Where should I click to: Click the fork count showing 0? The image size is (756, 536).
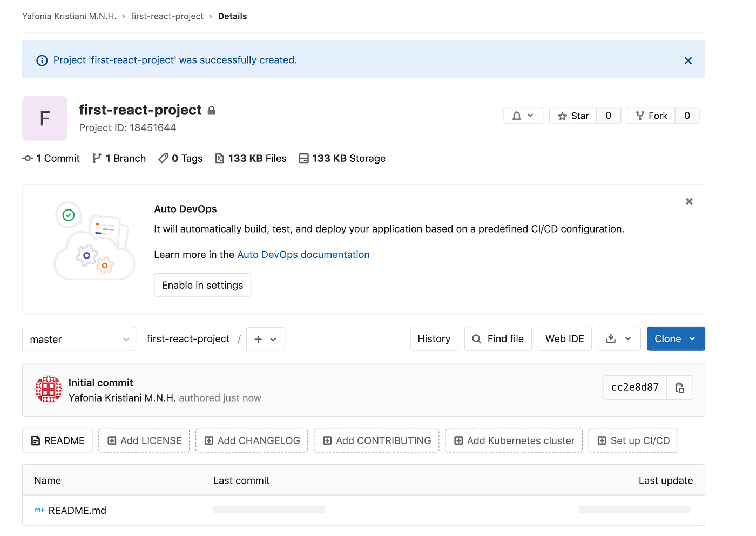click(x=687, y=116)
